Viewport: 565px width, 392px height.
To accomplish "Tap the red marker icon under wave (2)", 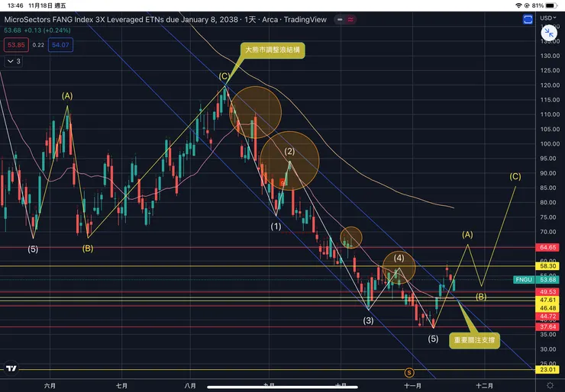I will pos(282,183).
